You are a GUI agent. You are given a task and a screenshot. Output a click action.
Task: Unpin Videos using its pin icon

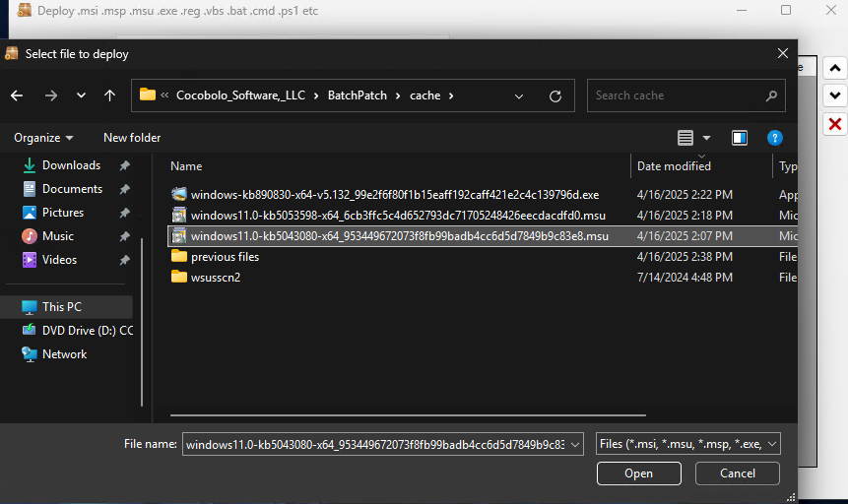pos(125,260)
